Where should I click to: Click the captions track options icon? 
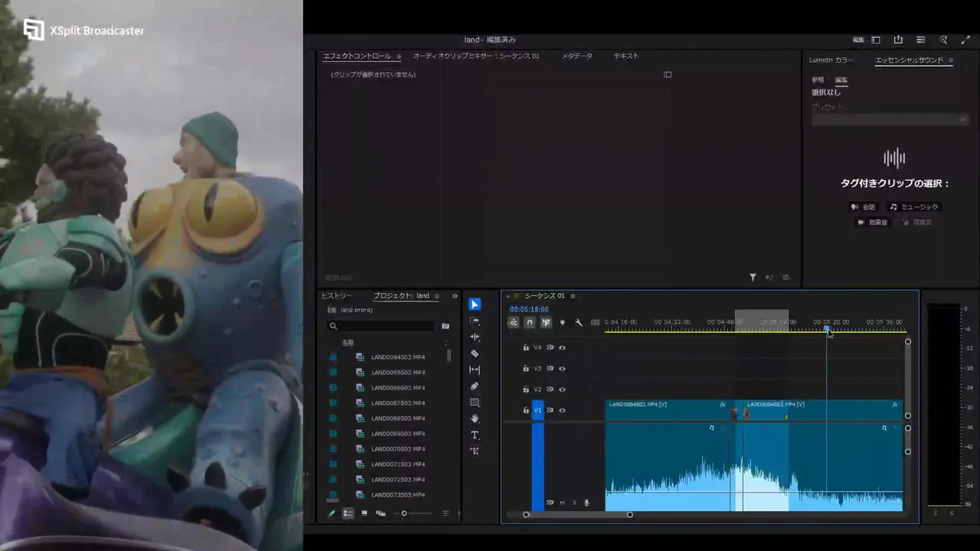[595, 322]
